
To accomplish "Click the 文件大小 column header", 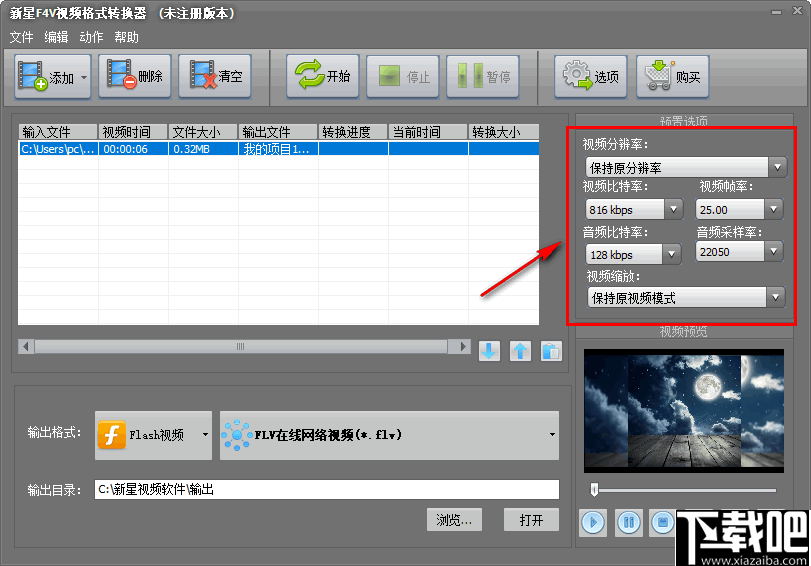I will tap(203, 132).
